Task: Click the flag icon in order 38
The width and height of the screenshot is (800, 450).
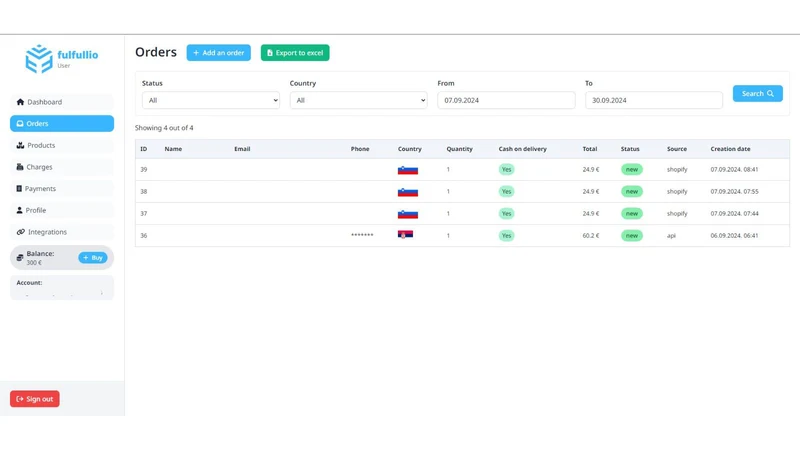Action: click(408, 192)
